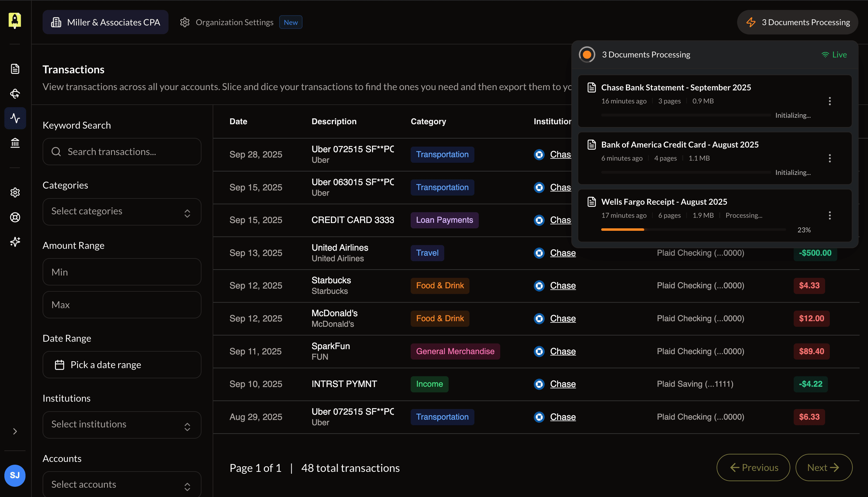Open Organization Settings
This screenshot has width=868, height=497.
click(234, 22)
